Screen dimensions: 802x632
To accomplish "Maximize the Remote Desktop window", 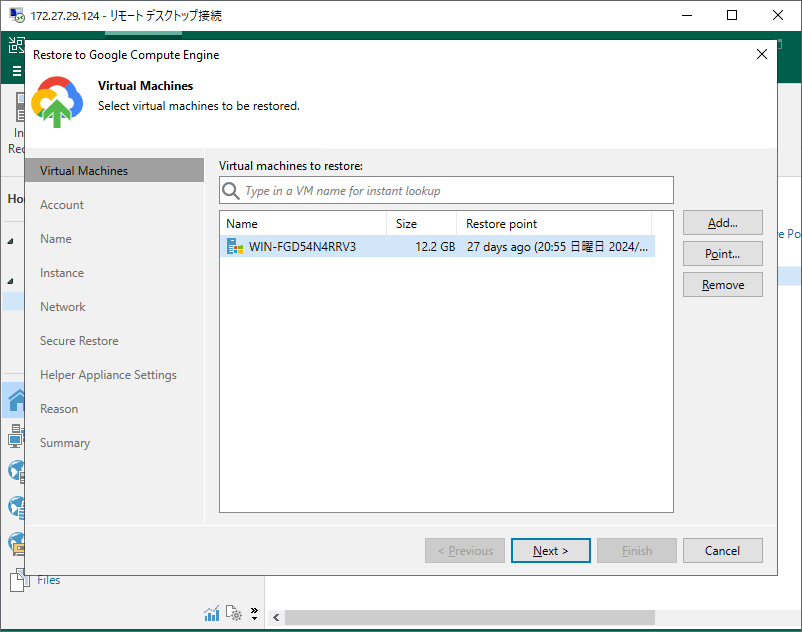I will [x=732, y=15].
